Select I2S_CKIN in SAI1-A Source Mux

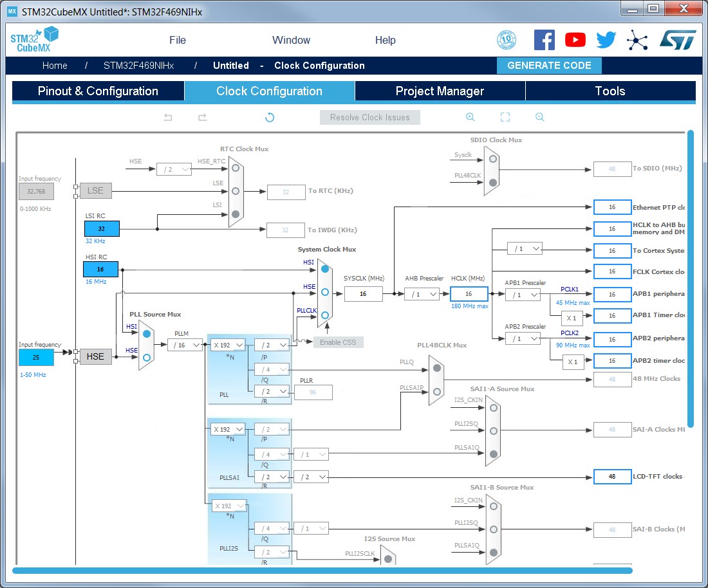[x=494, y=408]
